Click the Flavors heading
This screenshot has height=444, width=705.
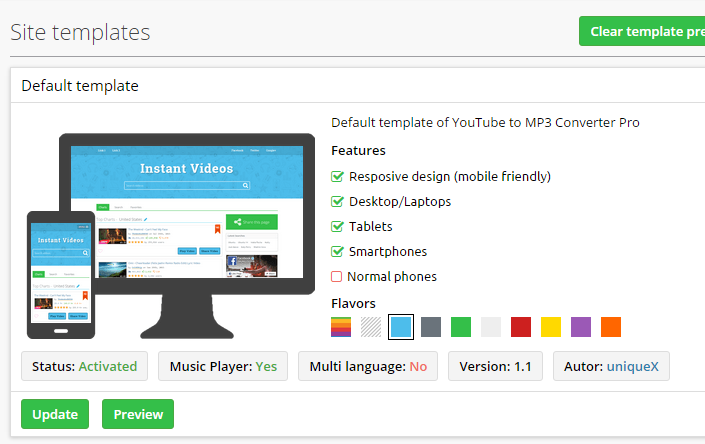pyautogui.click(x=353, y=303)
